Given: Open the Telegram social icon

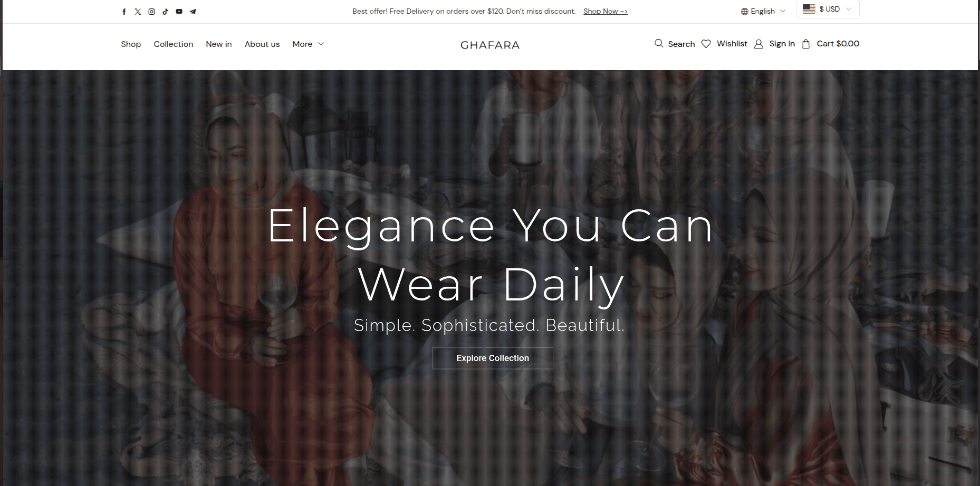Looking at the screenshot, I should tap(193, 12).
